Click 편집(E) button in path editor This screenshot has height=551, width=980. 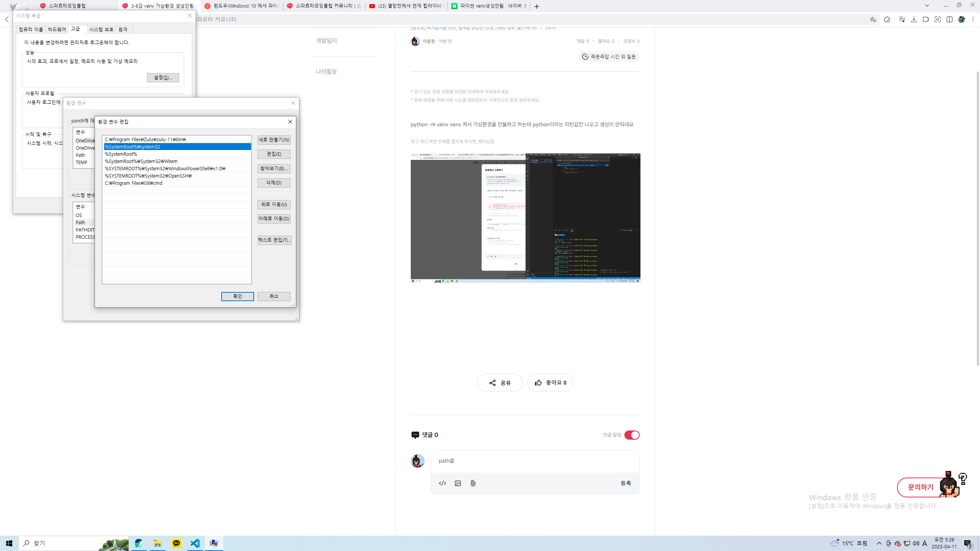click(x=274, y=154)
